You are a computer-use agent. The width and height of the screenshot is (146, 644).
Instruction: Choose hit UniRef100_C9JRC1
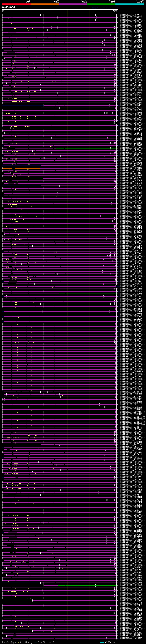[x=131, y=410]
